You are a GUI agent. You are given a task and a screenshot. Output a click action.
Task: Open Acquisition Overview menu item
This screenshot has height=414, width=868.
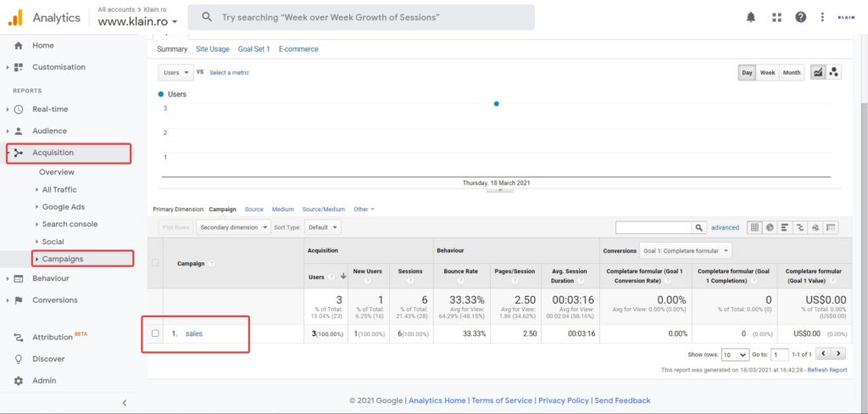[x=57, y=172]
